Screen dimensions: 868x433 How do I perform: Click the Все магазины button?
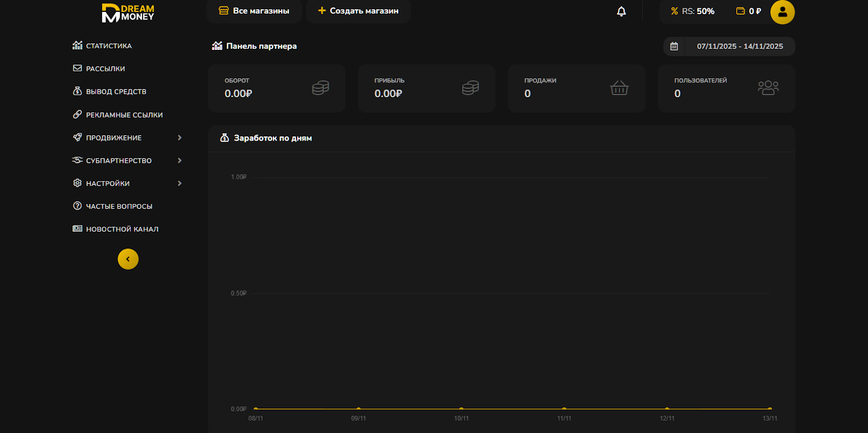(254, 11)
